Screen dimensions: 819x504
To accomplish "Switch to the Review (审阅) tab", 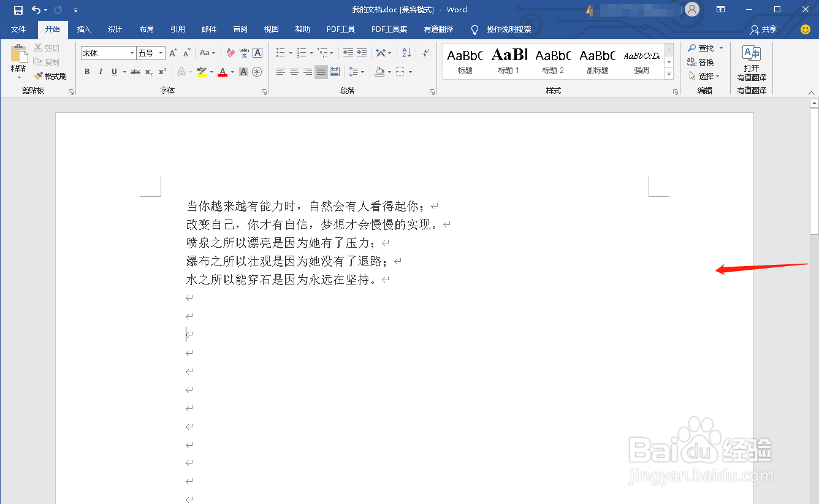I will (x=240, y=29).
